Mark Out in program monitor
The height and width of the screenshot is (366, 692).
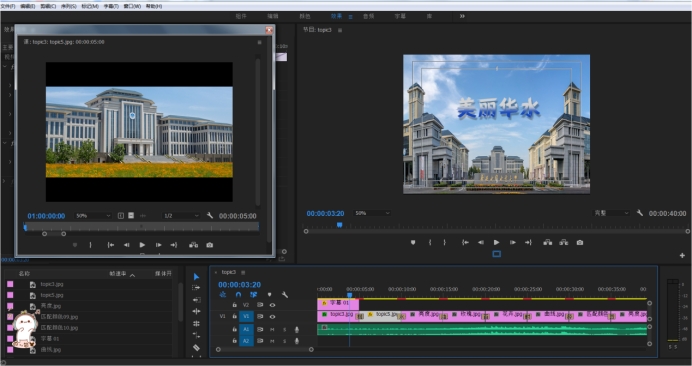tap(444, 242)
